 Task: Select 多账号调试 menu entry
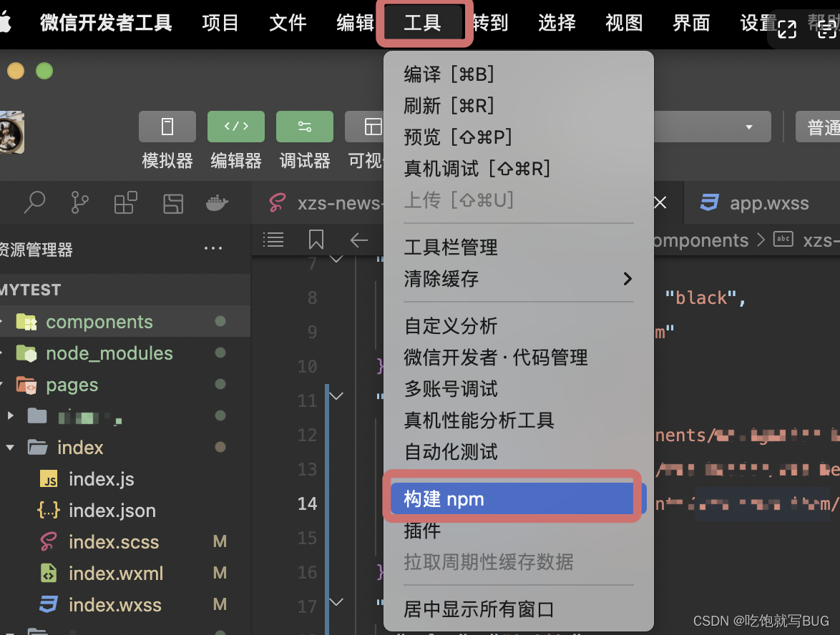[x=519, y=389]
